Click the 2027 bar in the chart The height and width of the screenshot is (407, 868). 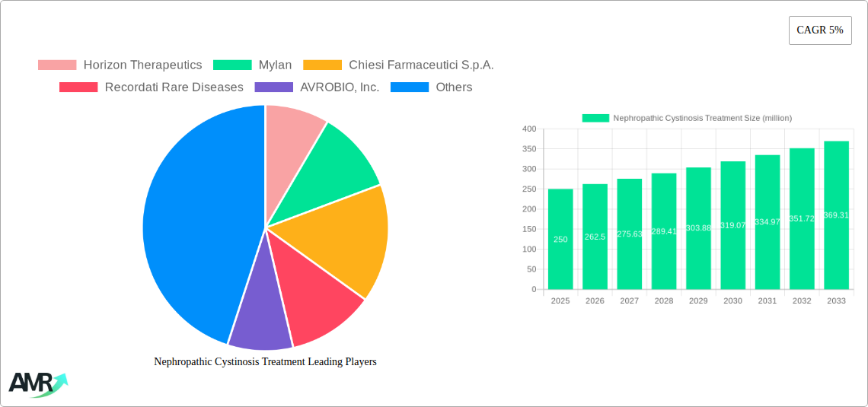point(629,234)
